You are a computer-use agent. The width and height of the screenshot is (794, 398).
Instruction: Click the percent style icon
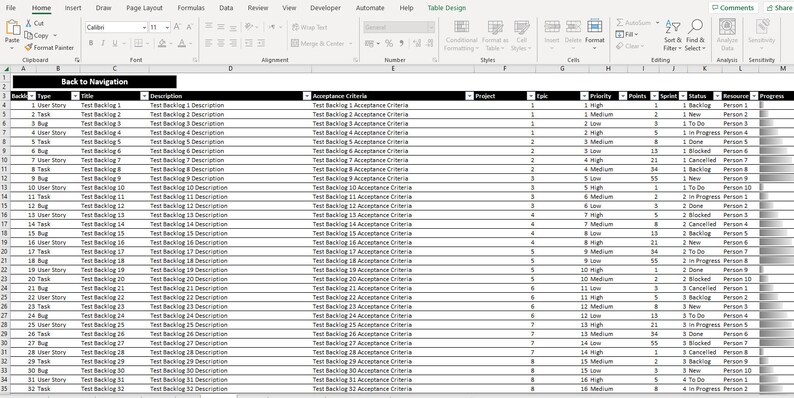[x=389, y=44]
